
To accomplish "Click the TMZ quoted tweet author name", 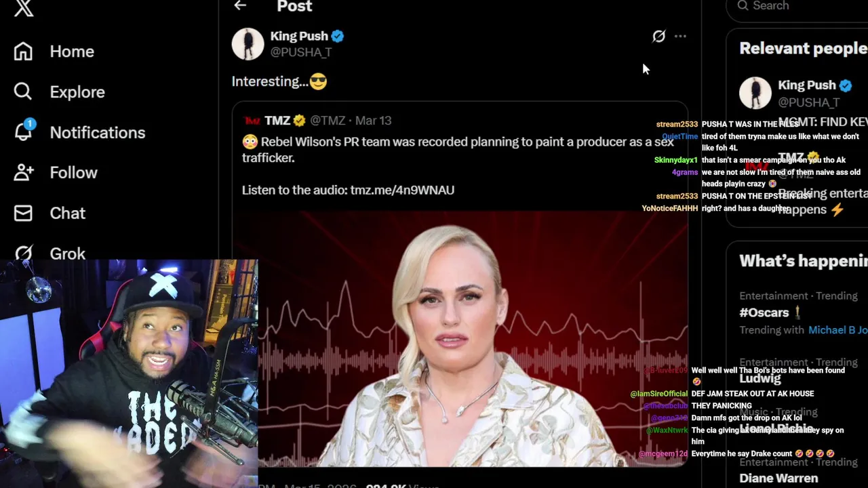I will click(x=277, y=121).
